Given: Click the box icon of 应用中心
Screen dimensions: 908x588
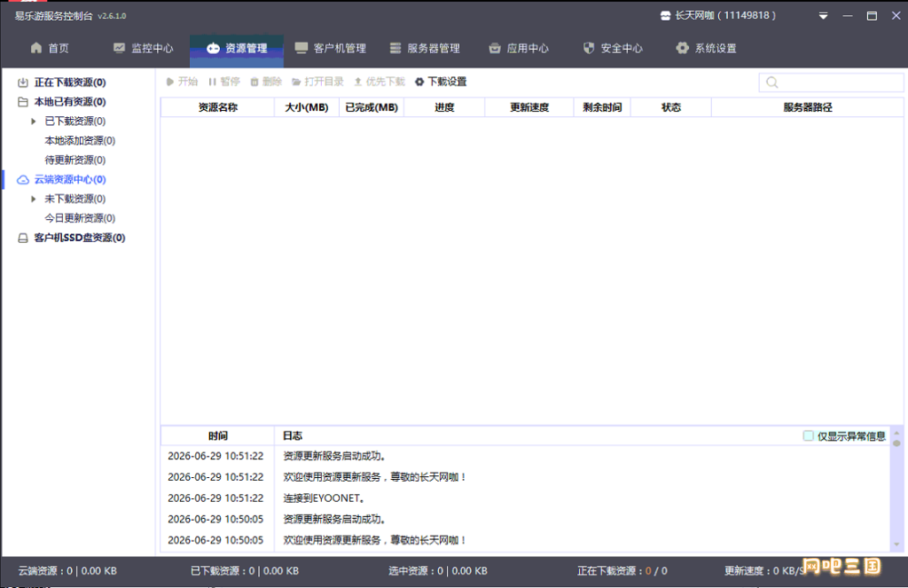Looking at the screenshot, I should coord(495,48).
